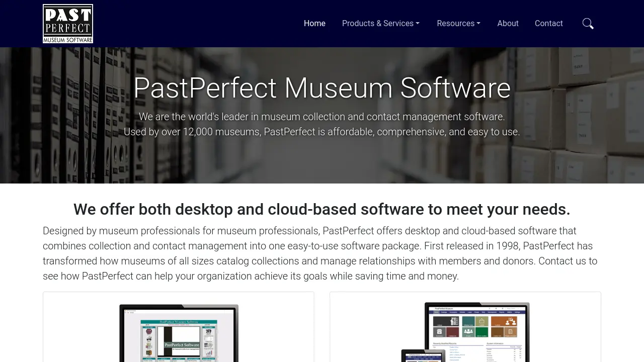
Task: Expand the Resources dropdown menu
Action: [458, 24]
